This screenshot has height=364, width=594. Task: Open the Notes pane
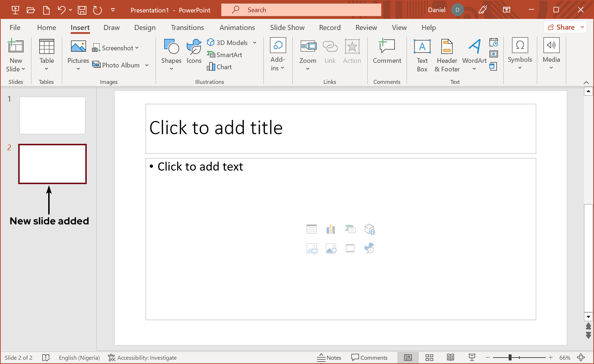(x=329, y=357)
